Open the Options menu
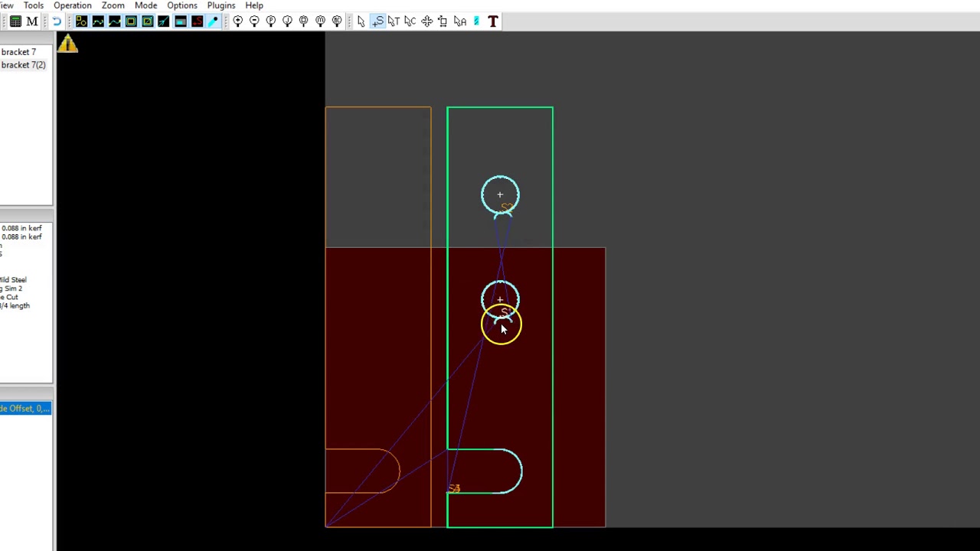This screenshot has height=551, width=980. (x=182, y=5)
